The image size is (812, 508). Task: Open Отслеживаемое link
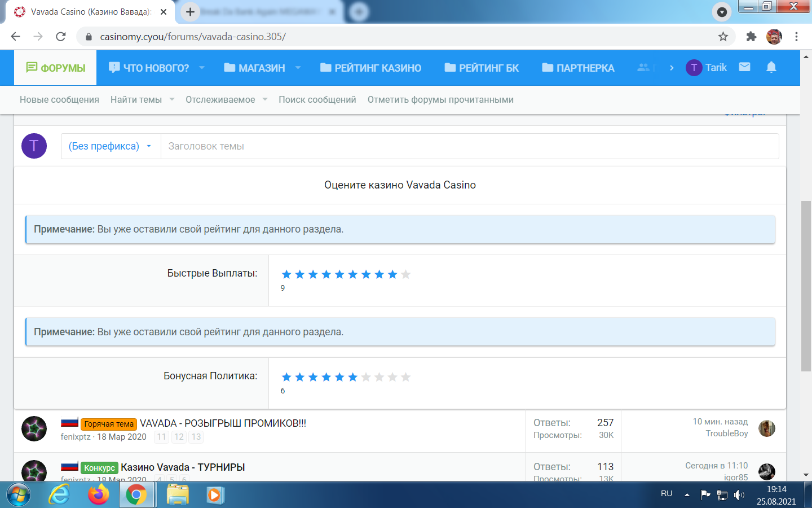coord(220,99)
